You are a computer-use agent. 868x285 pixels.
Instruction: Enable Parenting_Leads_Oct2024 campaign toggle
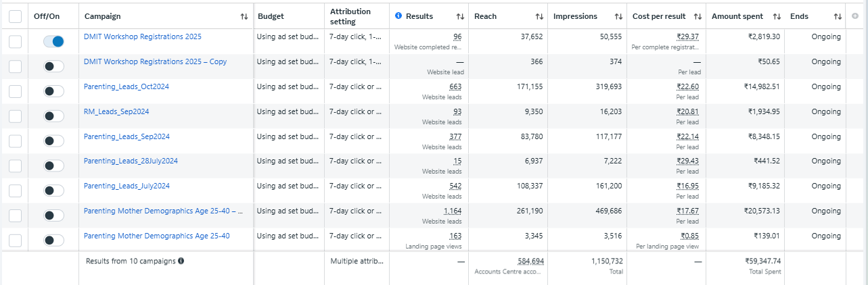(x=53, y=91)
